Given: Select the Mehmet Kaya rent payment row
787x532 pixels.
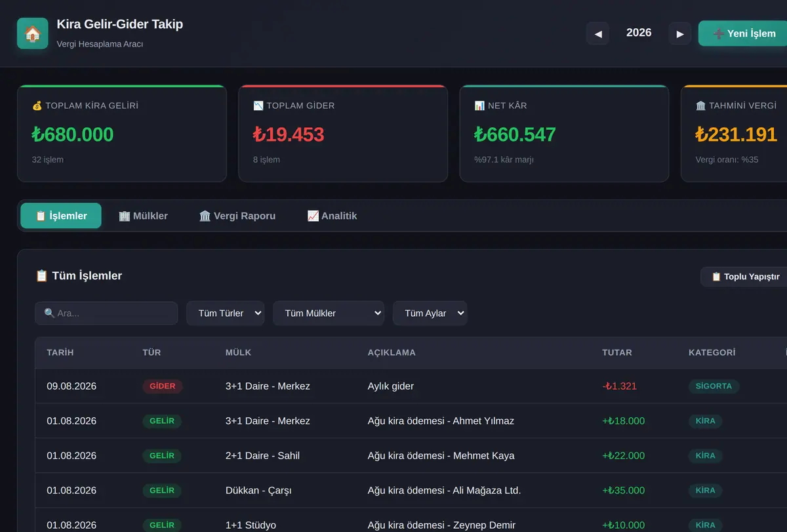Looking at the screenshot, I should (411, 455).
